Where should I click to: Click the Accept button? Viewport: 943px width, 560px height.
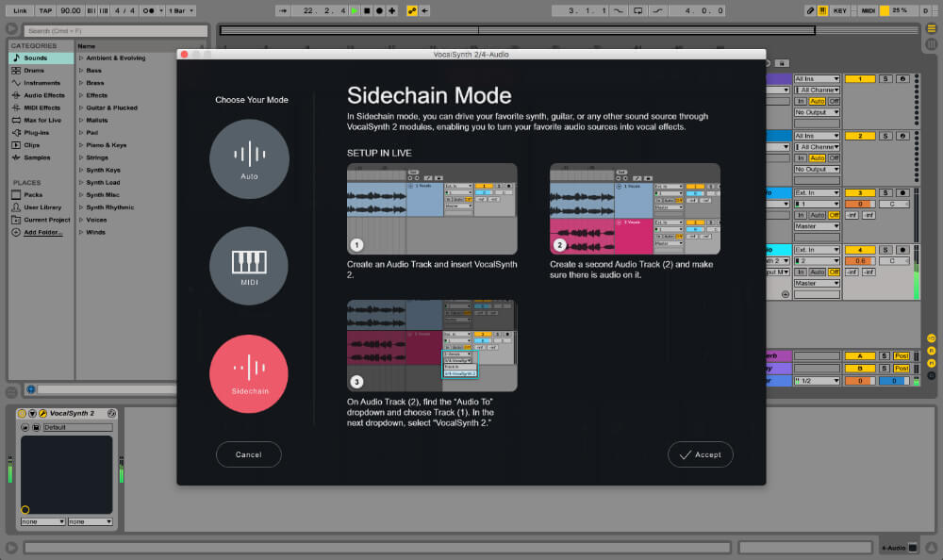(x=700, y=454)
